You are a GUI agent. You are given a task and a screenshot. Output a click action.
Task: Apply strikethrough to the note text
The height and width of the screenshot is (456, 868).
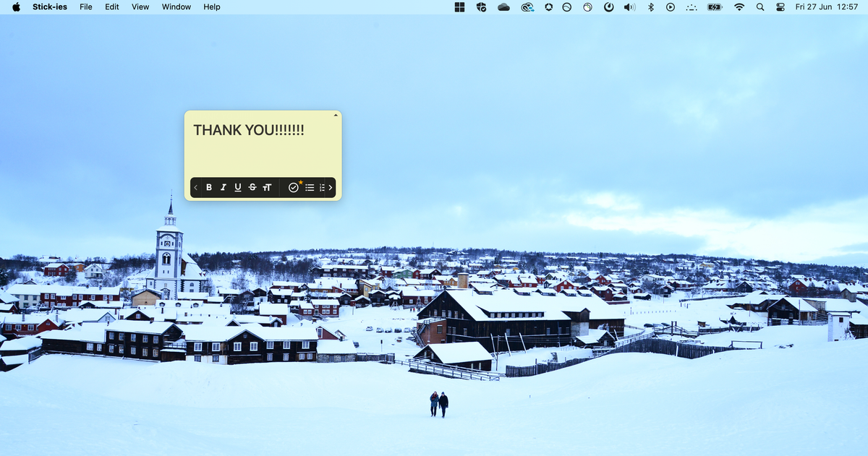tap(252, 187)
